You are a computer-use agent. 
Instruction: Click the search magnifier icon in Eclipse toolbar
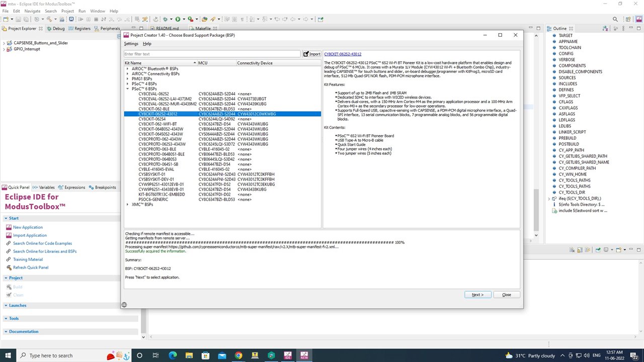pyautogui.click(x=615, y=19)
